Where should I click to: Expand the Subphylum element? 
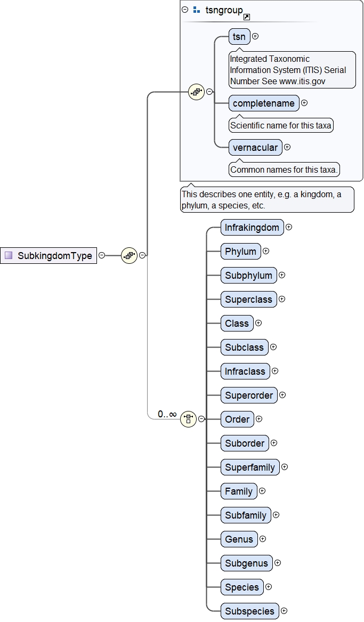(x=281, y=276)
